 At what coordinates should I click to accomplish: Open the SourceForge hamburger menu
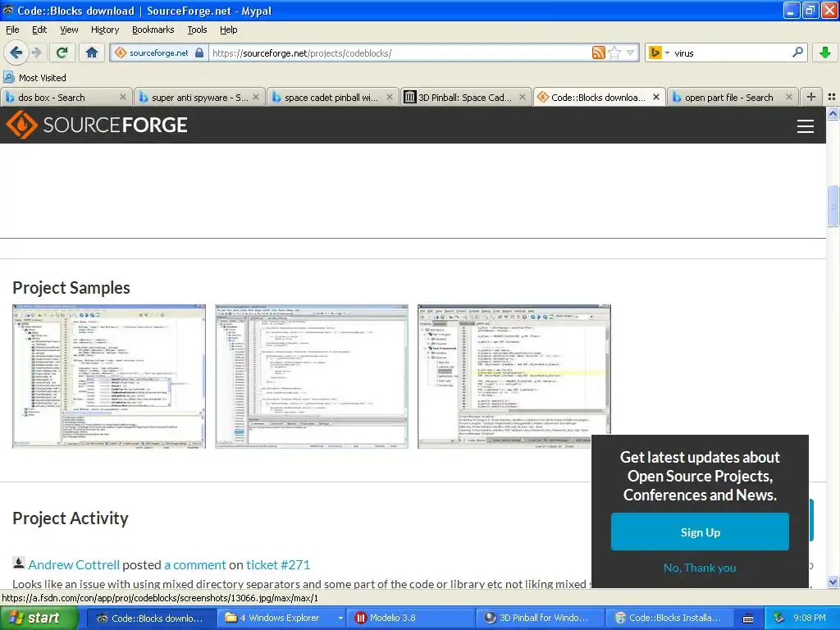click(x=806, y=126)
